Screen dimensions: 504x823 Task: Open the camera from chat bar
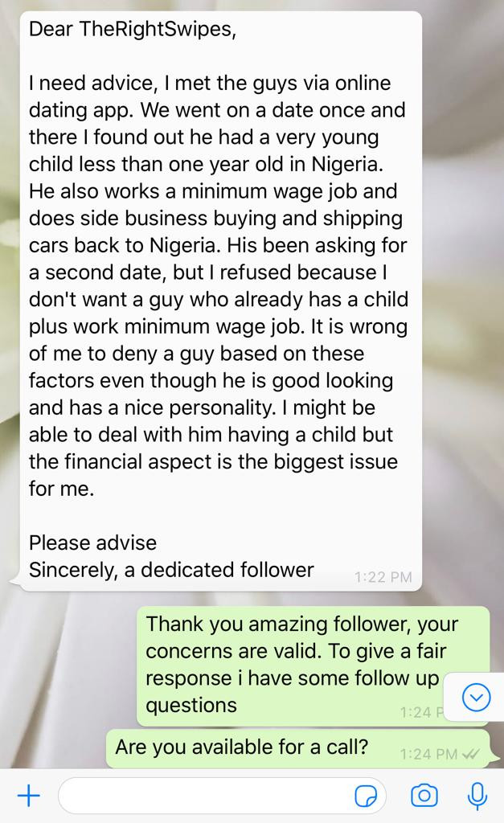coord(424,796)
